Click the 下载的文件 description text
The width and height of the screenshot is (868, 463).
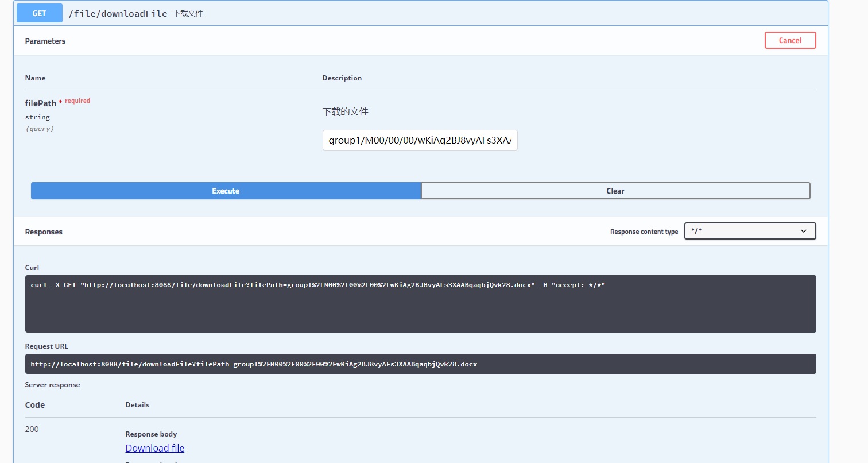tap(345, 112)
